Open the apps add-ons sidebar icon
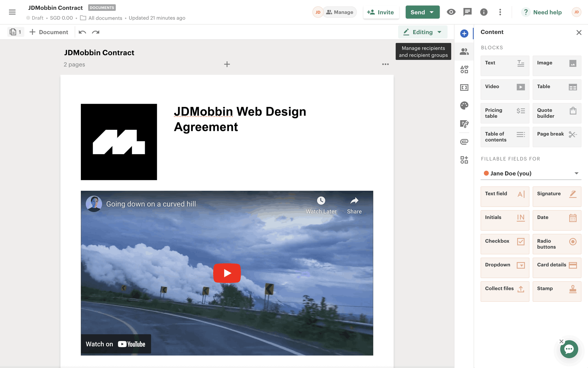Image resolution: width=588 pixels, height=368 pixels. tap(464, 160)
